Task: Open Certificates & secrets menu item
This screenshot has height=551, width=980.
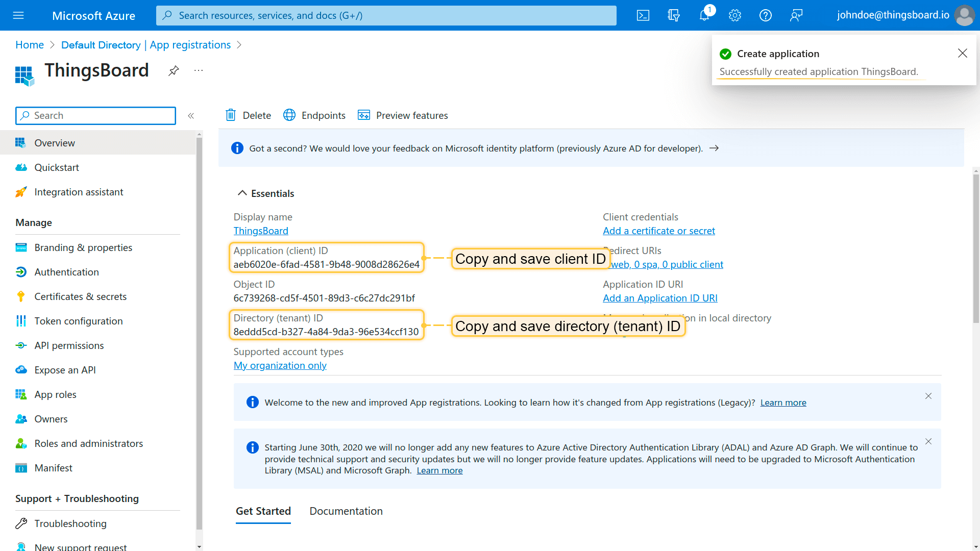Action: pyautogui.click(x=80, y=296)
